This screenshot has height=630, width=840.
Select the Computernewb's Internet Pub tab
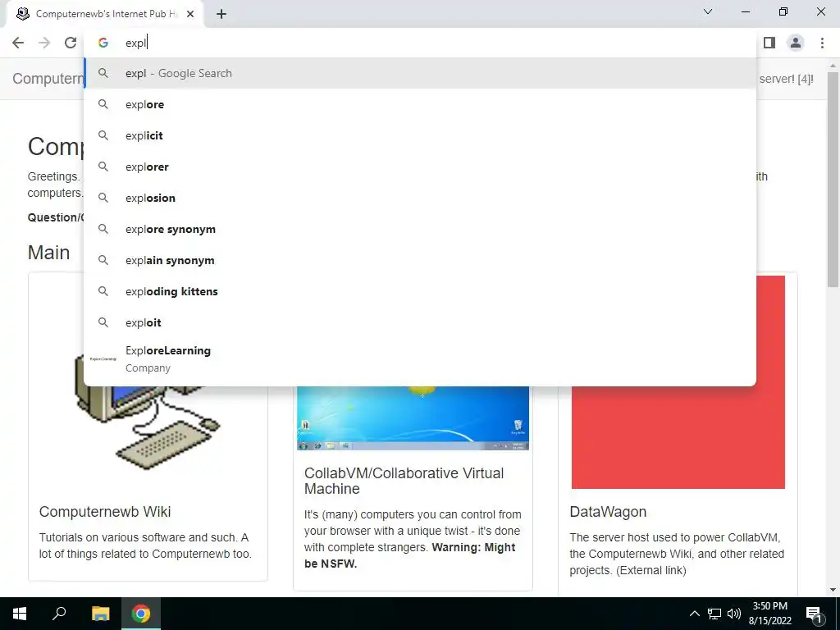click(106, 15)
